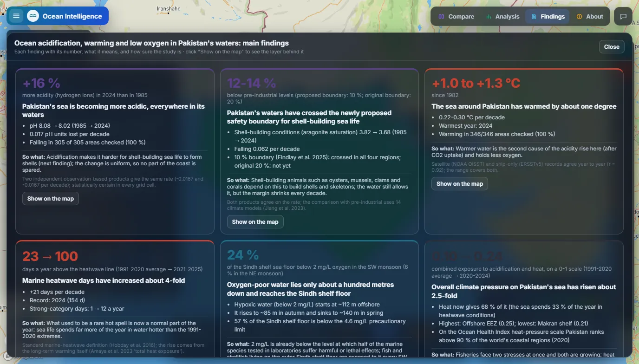Click bullet "Hypoxic water (below 2 mg/L) starts at ~112 m"
Image resolution: width=639 pixels, height=364 pixels.
coord(307,305)
